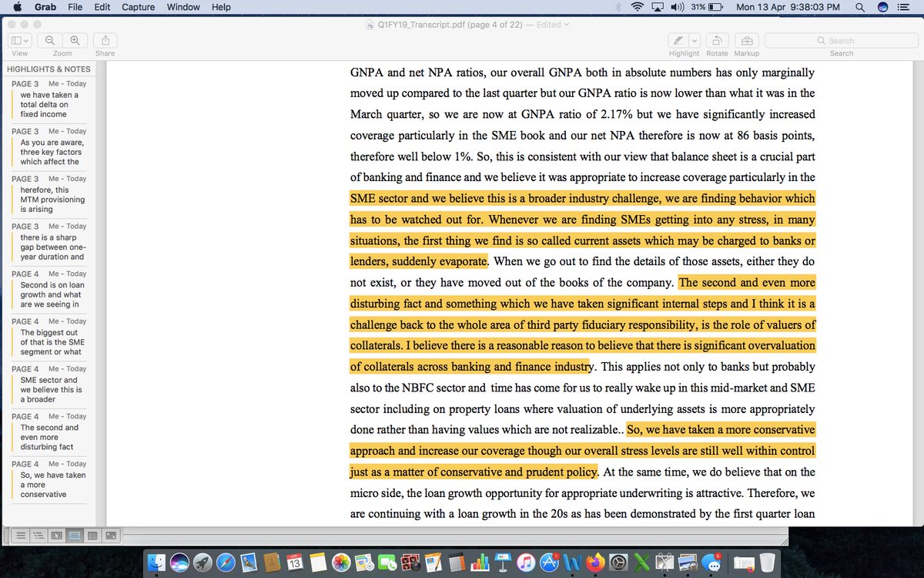The width and height of the screenshot is (924, 578).
Task: Show the Markup toolbox
Action: pos(746,41)
